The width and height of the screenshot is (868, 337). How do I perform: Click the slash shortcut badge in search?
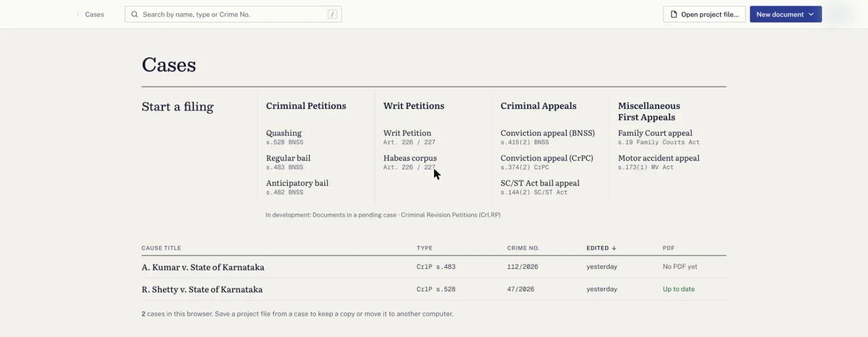[x=332, y=14]
